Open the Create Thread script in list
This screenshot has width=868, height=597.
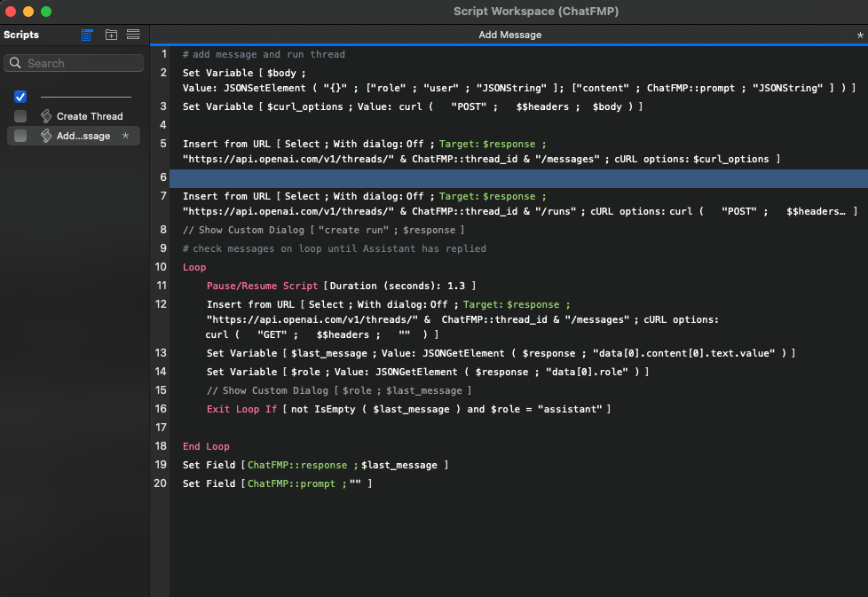coord(90,116)
